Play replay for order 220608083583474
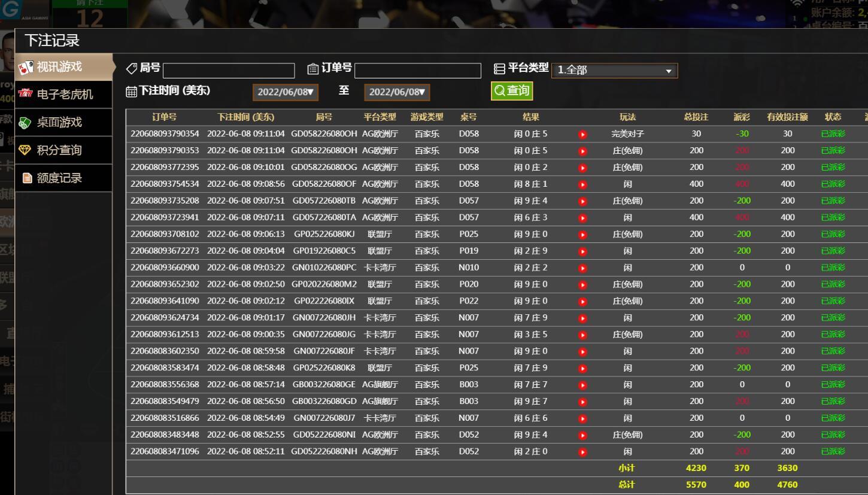The image size is (868, 495). tap(582, 368)
